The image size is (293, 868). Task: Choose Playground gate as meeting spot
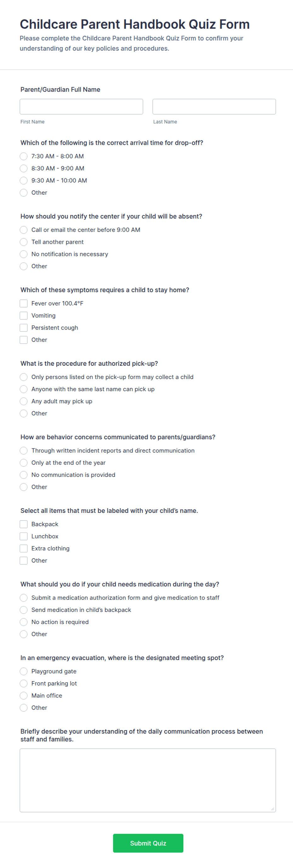[x=24, y=671]
